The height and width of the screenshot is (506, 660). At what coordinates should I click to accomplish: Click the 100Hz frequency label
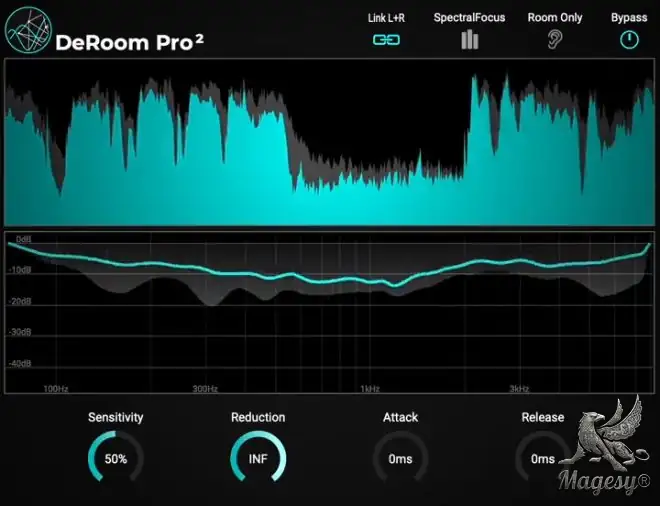point(56,389)
